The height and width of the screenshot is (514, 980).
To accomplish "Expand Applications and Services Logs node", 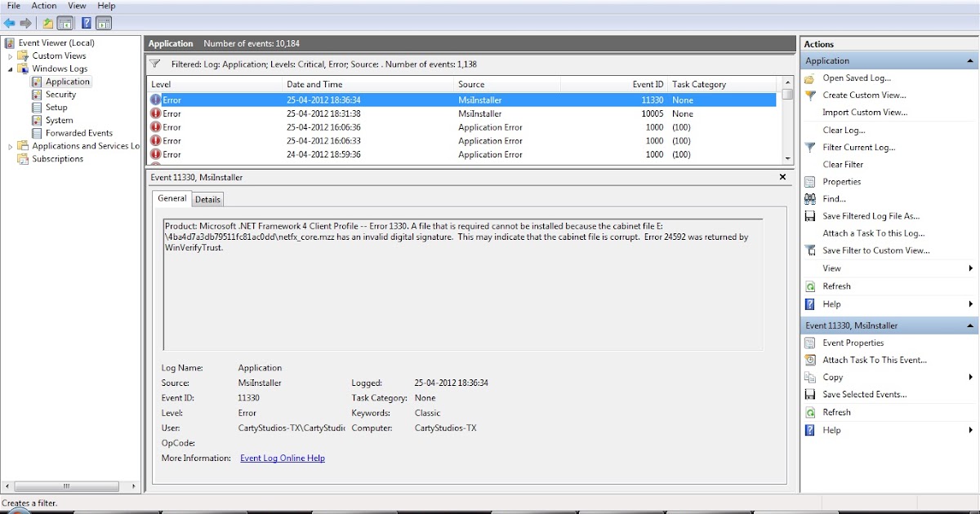I will tap(10, 146).
